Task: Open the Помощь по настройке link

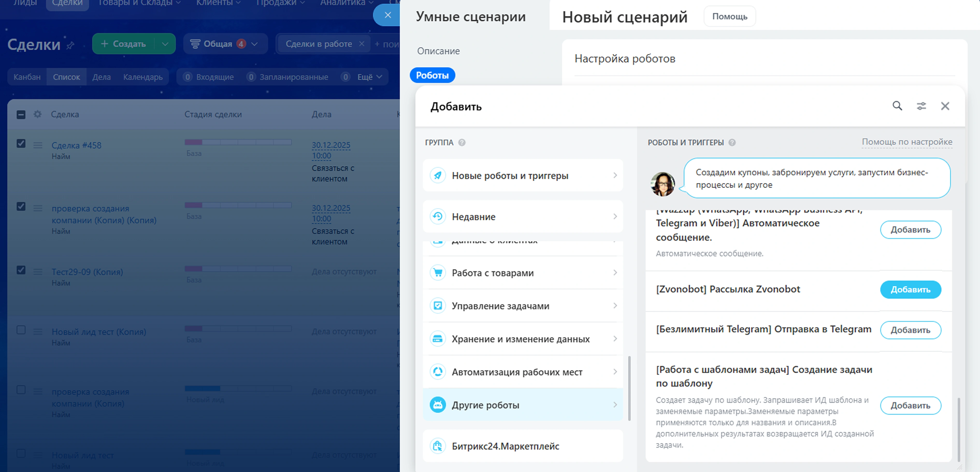Action: point(907,142)
